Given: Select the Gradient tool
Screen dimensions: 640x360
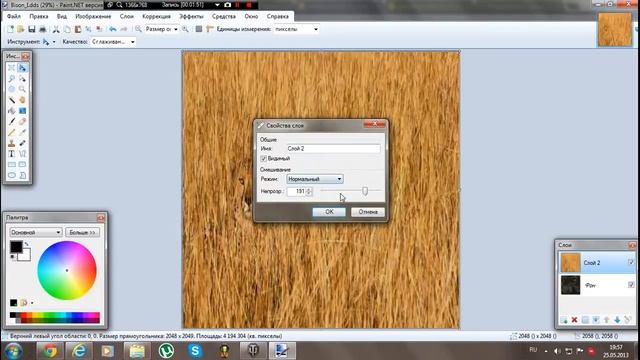Looking at the screenshot, I should click(22, 111).
